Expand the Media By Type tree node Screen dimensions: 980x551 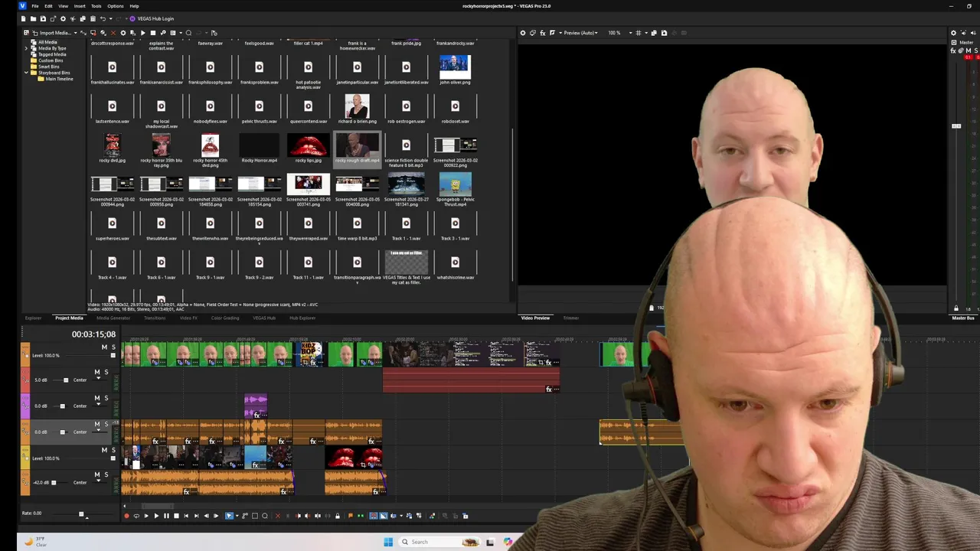pos(26,48)
